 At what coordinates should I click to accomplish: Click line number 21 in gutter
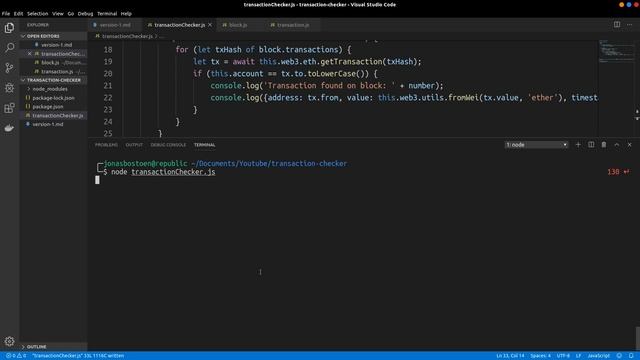click(x=108, y=86)
